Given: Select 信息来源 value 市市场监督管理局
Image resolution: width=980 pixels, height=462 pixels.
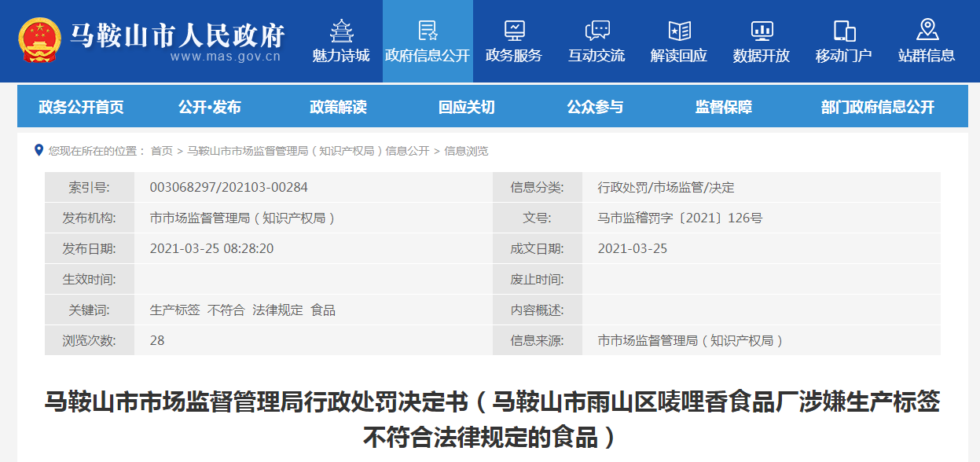Looking at the screenshot, I should tap(691, 341).
